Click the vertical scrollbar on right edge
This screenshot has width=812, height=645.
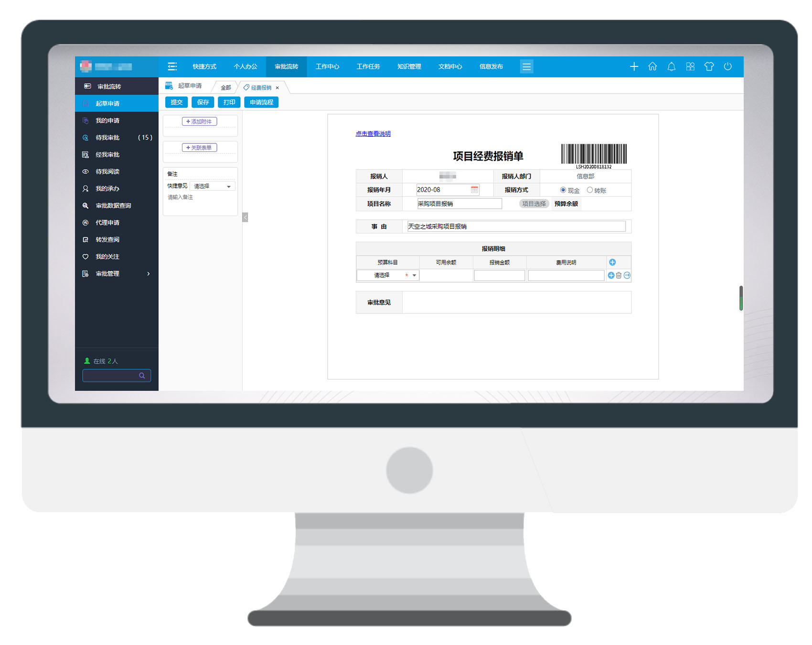click(741, 298)
